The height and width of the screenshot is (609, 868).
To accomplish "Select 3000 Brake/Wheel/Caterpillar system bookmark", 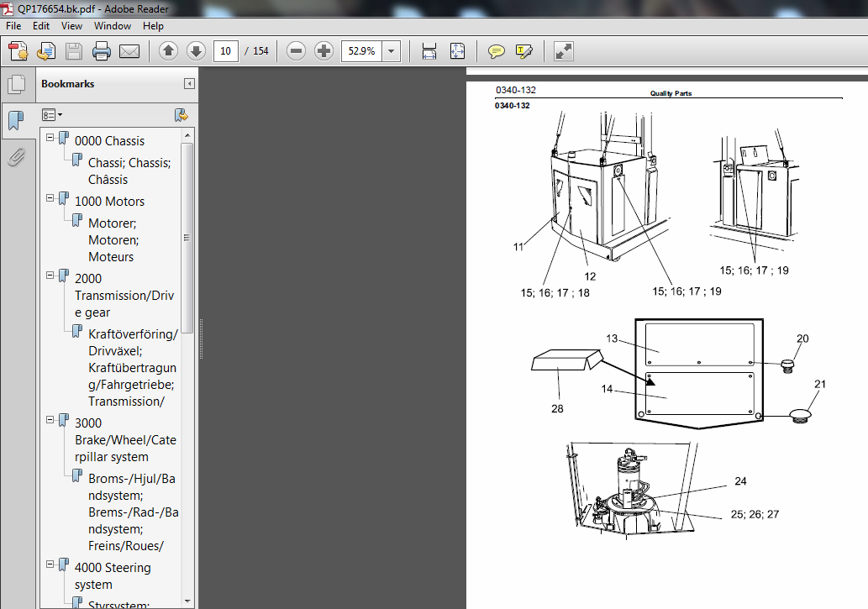I will pos(126,439).
